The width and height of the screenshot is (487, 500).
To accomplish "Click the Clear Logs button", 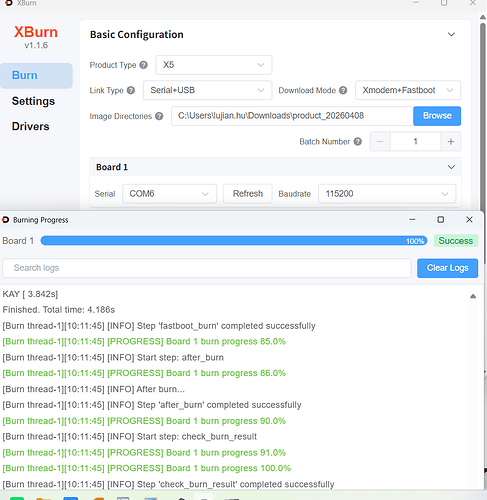I will point(447,268).
